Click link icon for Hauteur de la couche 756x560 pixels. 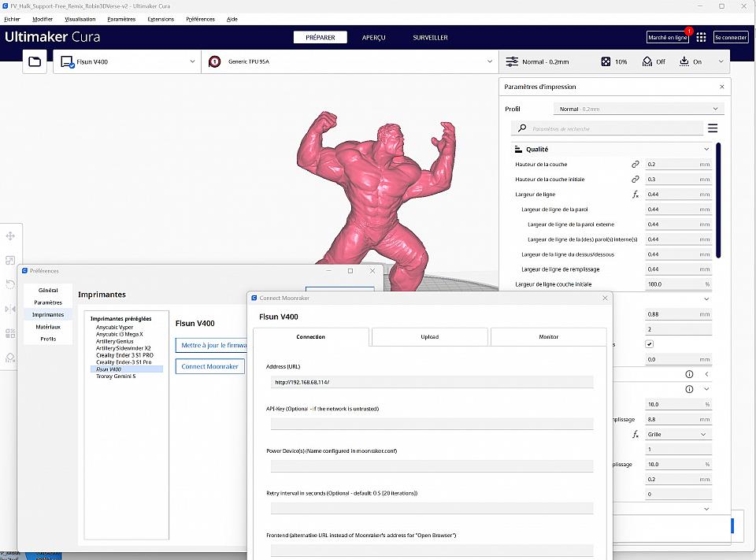coord(635,165)
